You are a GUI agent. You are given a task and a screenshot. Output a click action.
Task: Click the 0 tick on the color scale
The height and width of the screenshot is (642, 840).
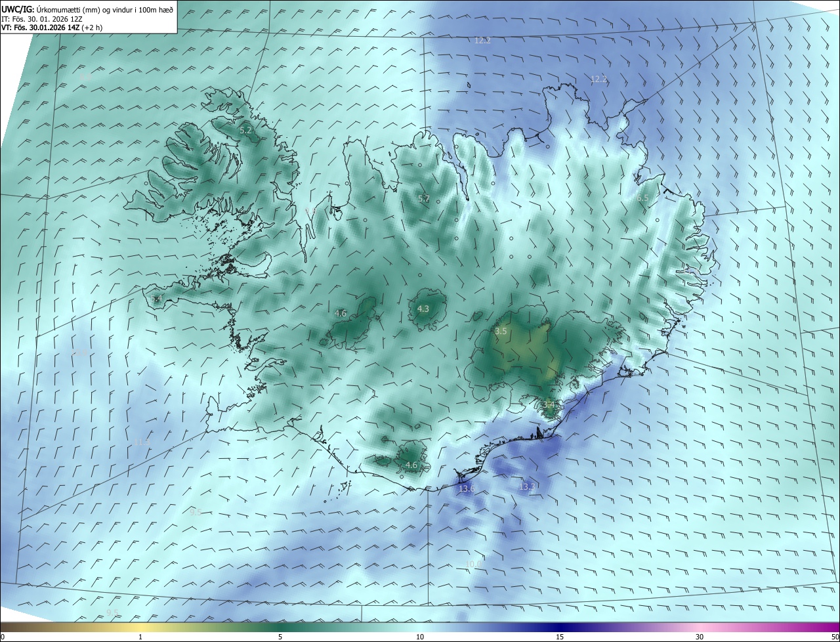[x=3, y=637]
